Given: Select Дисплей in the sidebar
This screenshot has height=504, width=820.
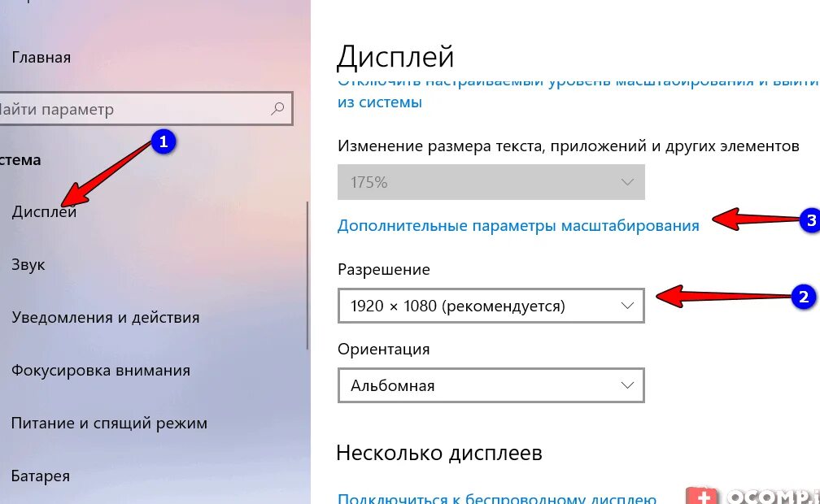Looking at the screenshot, I should click(45, 211).
